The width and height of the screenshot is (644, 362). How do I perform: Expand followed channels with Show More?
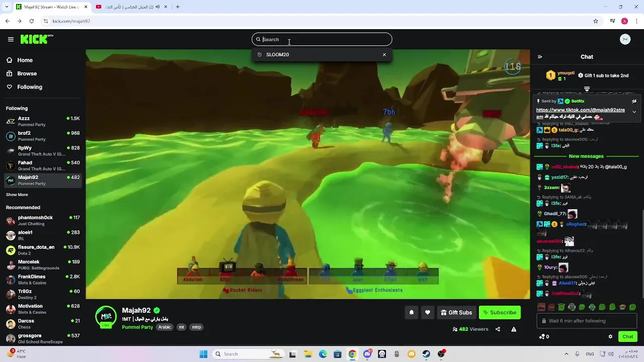[17, 195]
